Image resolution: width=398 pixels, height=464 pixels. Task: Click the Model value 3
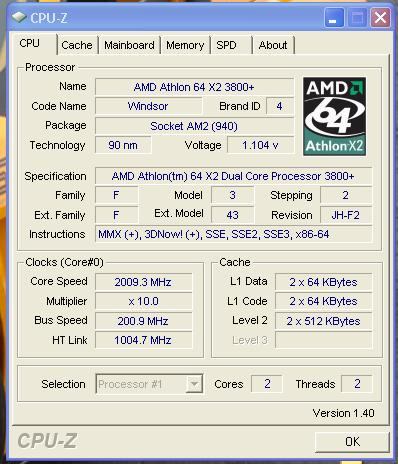(x=232, y=195)
